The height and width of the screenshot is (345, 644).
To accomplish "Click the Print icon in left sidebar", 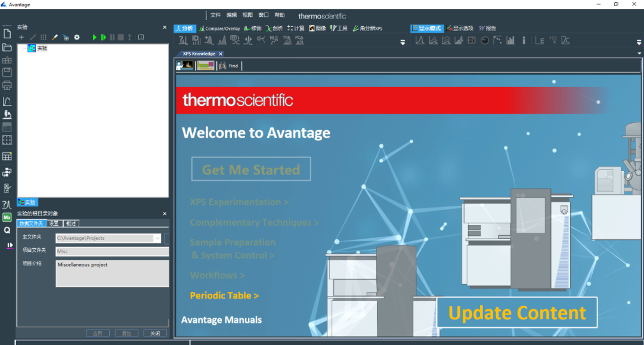I will 7,85.
